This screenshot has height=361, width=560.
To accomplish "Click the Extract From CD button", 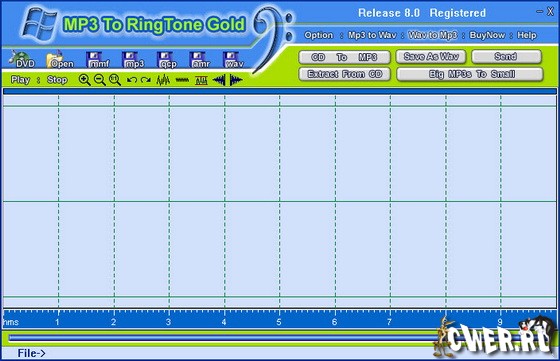I will point(345,74).
